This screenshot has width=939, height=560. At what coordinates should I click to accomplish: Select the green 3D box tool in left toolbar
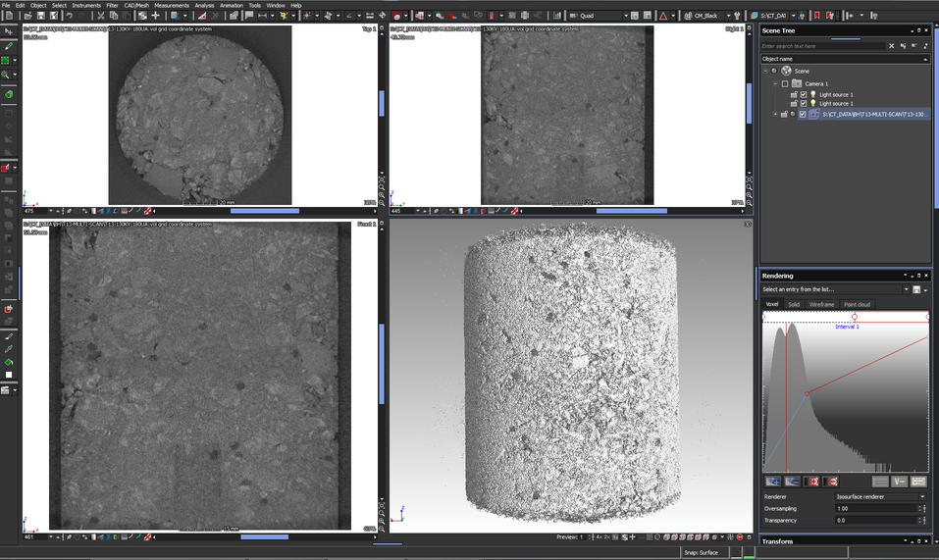[9, 94]
